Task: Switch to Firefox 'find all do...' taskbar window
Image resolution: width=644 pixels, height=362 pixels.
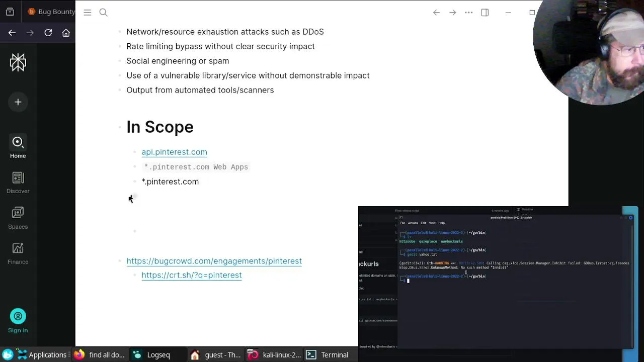Action: tap(100, 355)
